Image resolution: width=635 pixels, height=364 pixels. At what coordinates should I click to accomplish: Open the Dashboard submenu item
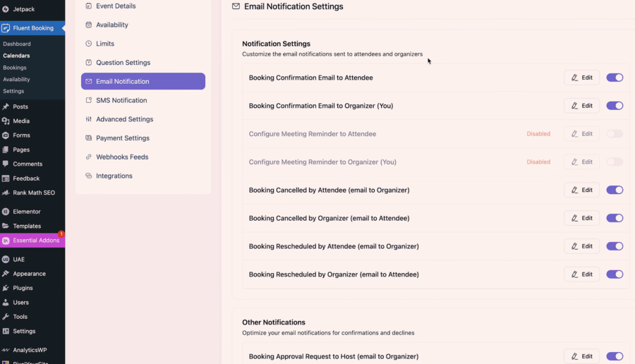(17, 44)
